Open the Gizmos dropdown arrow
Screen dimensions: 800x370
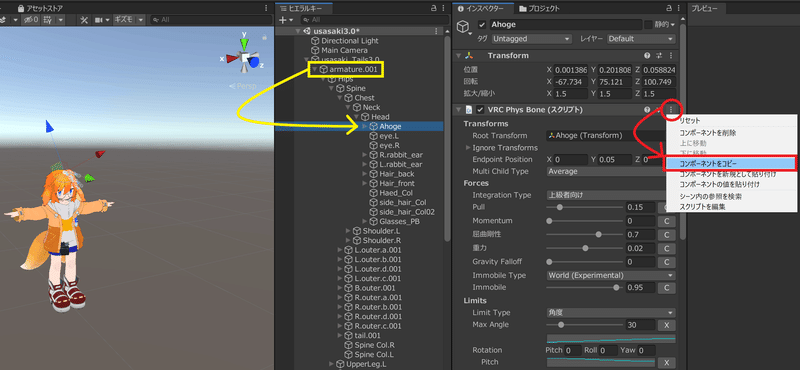tap(141, 19)
